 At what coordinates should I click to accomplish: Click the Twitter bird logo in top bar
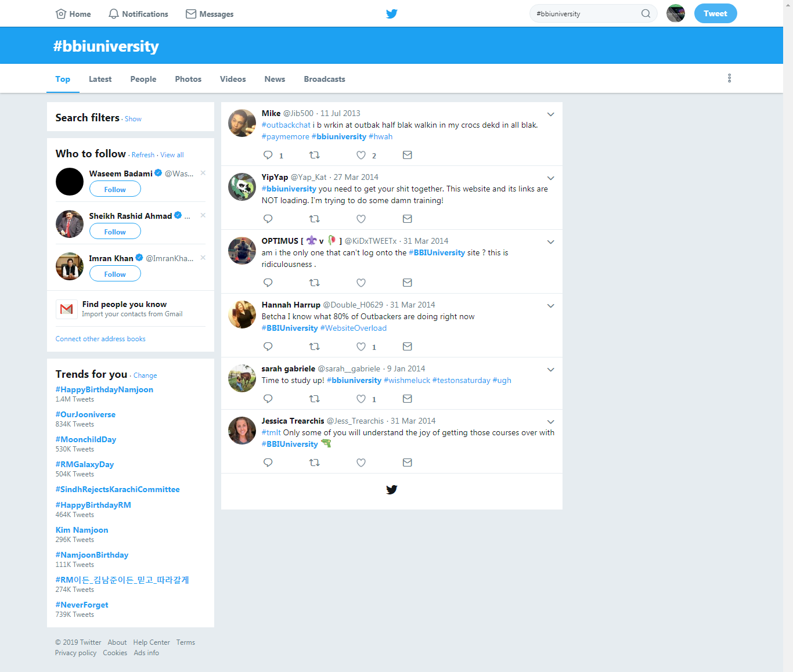[392, 14]
